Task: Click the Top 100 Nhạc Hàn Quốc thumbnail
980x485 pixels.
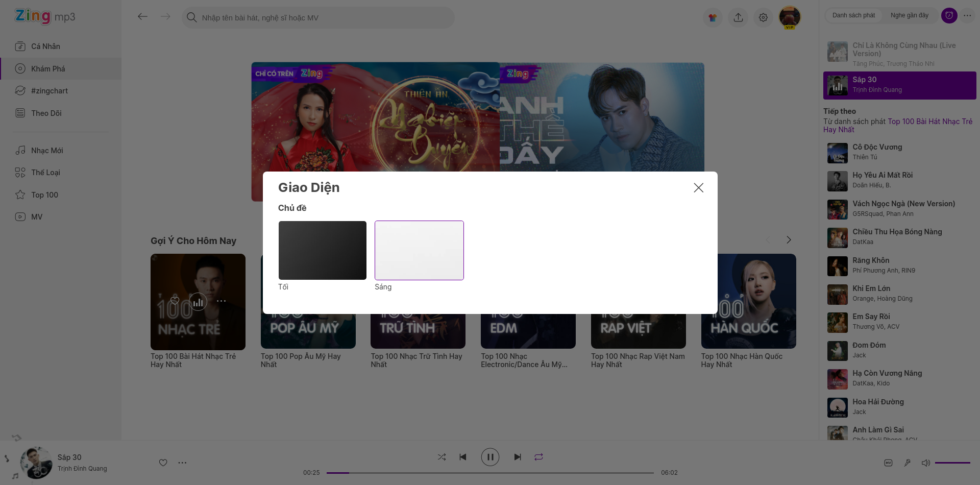Action: [x=748, y=301]
